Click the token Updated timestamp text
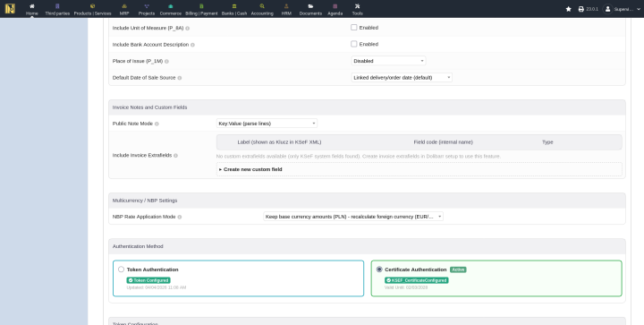This screenshot has width=644, height=325. pos(156,287)
